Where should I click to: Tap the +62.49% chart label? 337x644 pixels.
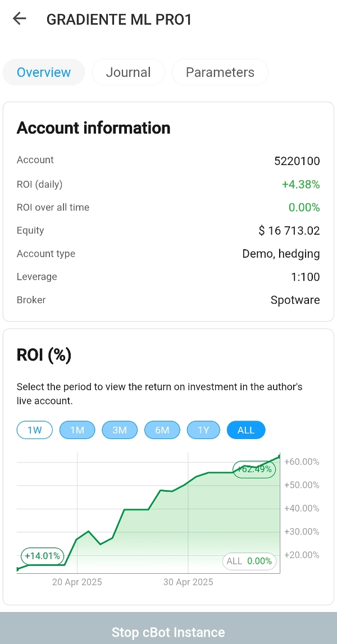[x=254, y=469]
